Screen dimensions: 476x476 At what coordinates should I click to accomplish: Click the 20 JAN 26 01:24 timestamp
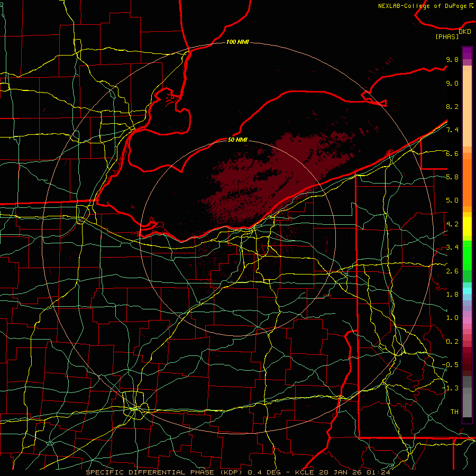(354, 472)
